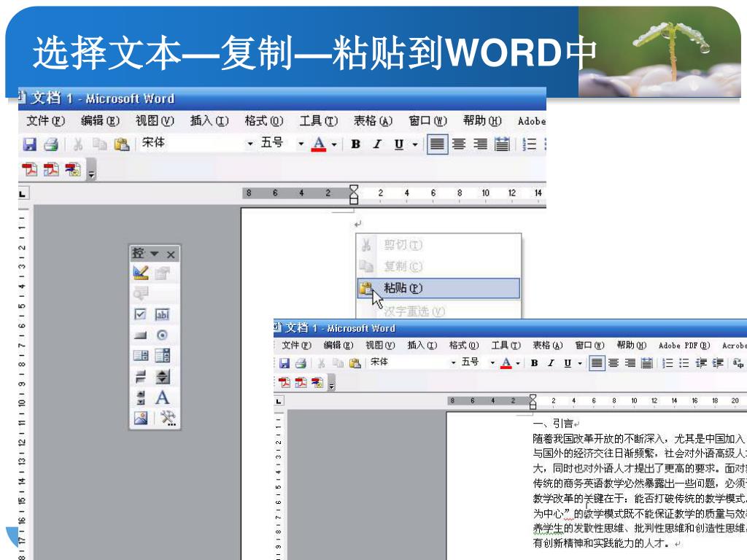Screen dimensions: 747x560
Task: Click Increase Indent icon in front Word window
Action: (718, 363)
